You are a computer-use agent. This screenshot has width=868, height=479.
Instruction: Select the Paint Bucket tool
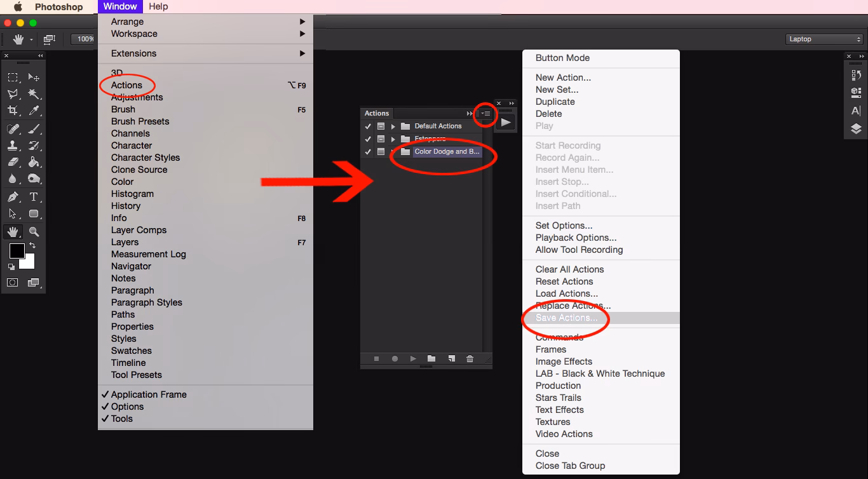(34, 162)
